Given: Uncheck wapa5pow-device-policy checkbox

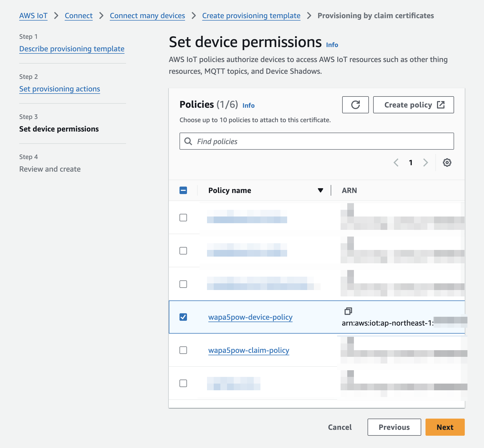Looking at the screenshot, I should [183, 317].
